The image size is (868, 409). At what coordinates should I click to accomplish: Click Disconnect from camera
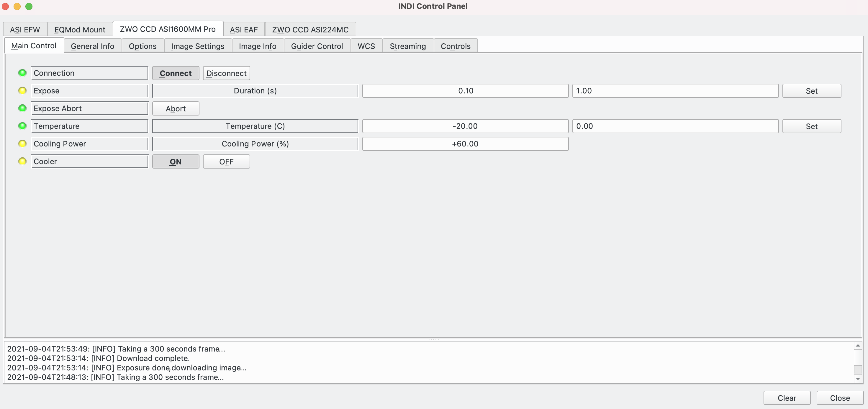coord(226,72)
